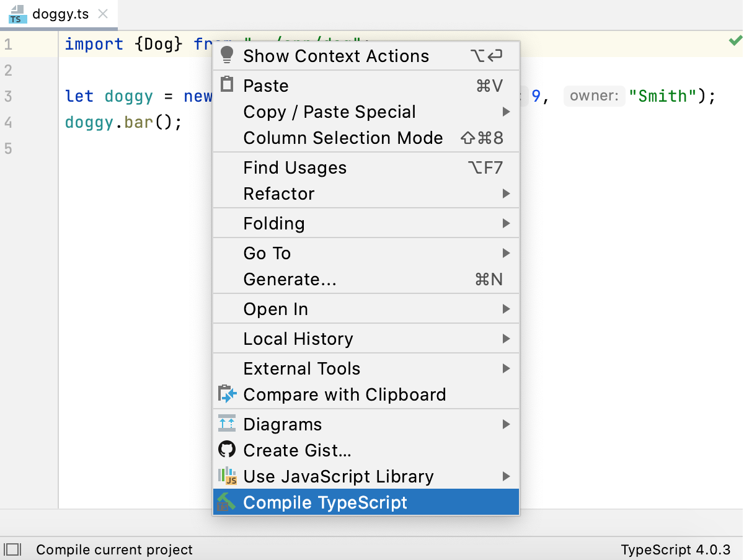This screenshot has height=560, width=744.
Task: Click the TypeScript 4.0.3 status bar label
Action: click(x=676, y=549)
